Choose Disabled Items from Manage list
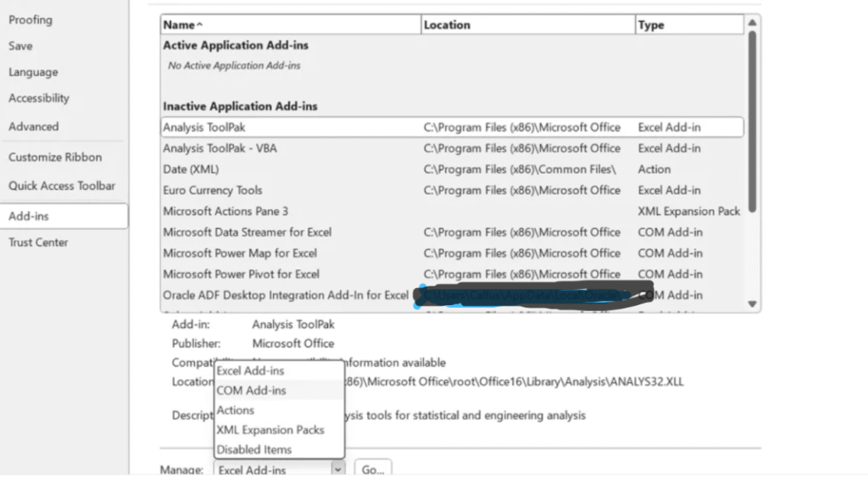The width and height of the screenshot is (868, 478). click(279, 450)
